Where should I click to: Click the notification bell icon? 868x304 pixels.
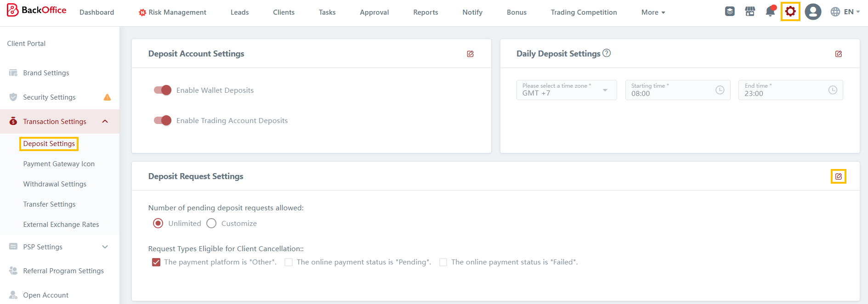click(x=770, y=11)
